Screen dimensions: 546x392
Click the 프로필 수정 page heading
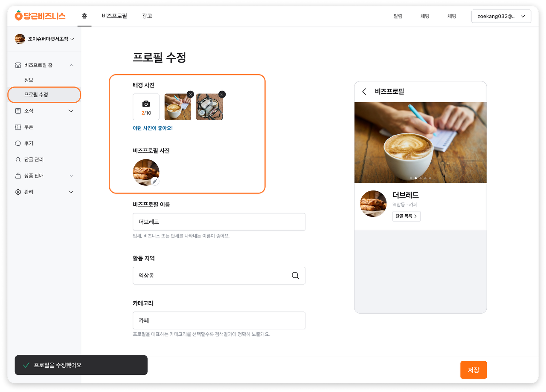click(x=159, y=58)
